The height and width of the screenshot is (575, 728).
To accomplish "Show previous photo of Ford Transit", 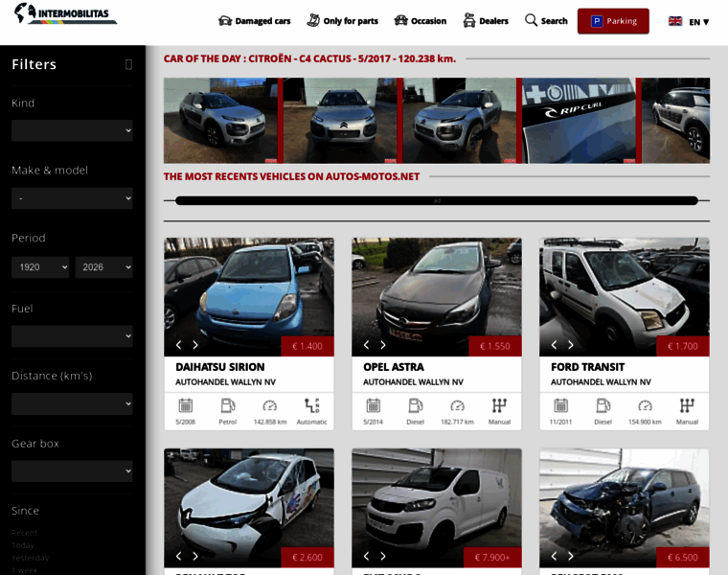I will click(554, 345).
